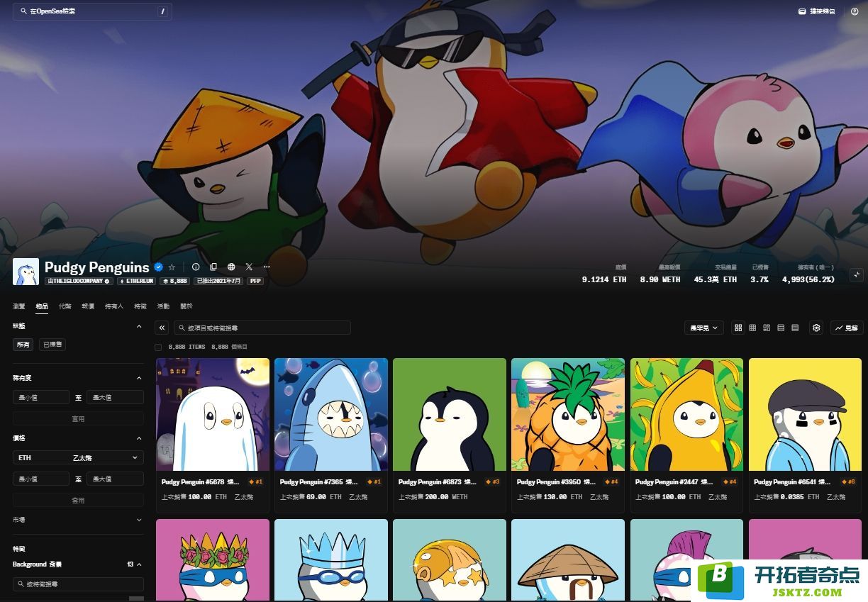Click the rarity rank badge on Penguin #7365
This screenshot has height=602, width=868.
pyautogui.click(x=374, y=481)
